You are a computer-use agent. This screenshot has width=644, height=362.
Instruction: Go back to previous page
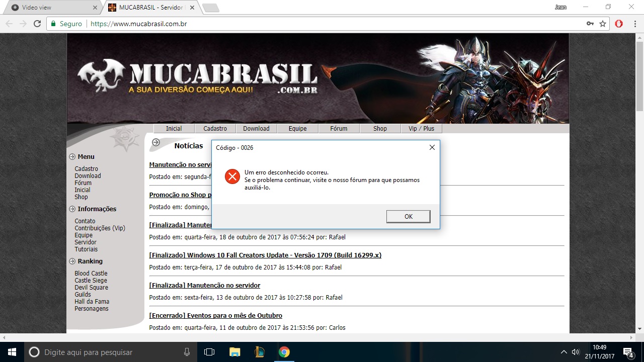pos(10,24)
